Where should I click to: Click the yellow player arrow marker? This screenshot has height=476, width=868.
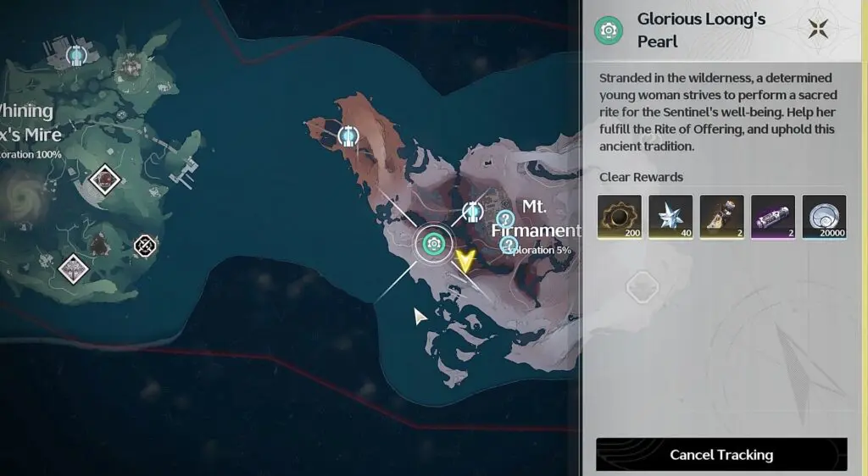pos(465,260)
